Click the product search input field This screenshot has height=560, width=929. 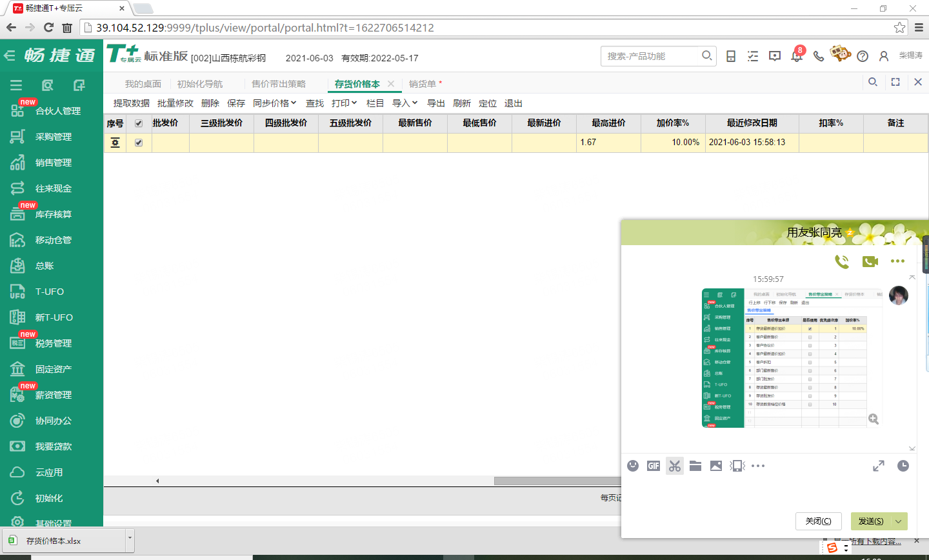[652, 56]
